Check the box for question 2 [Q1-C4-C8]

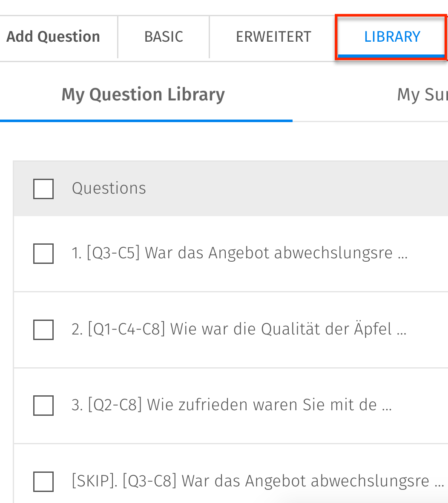click(43, 330)
